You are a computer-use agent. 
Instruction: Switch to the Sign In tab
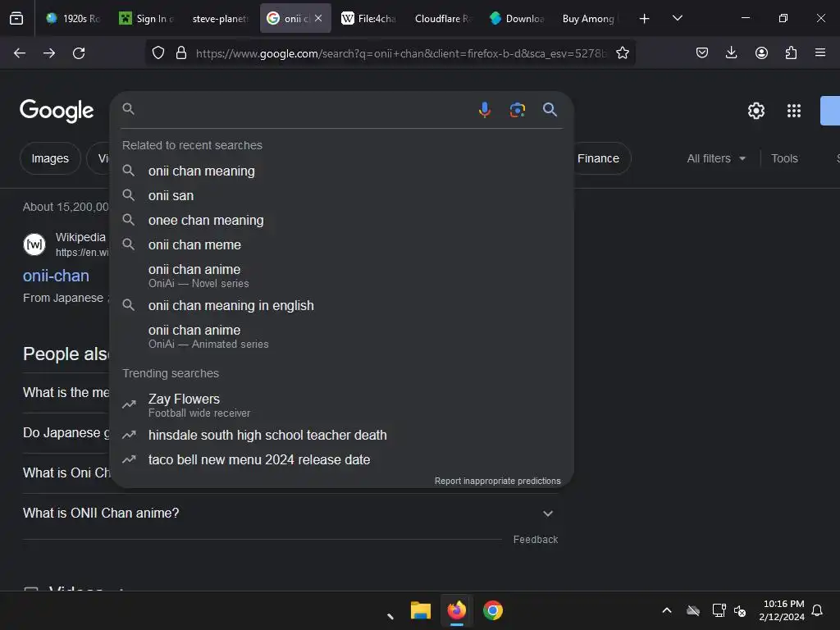146,18
